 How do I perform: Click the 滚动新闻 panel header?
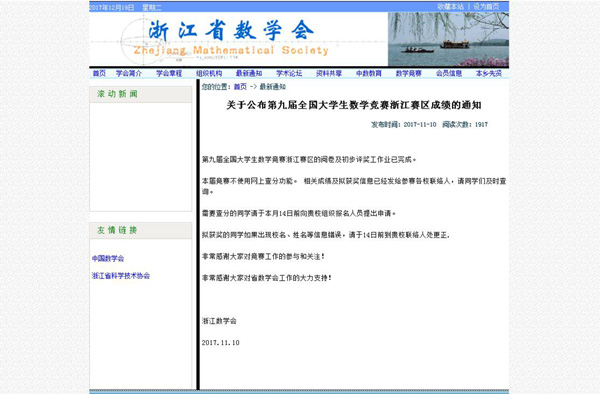tap(140, 94)
